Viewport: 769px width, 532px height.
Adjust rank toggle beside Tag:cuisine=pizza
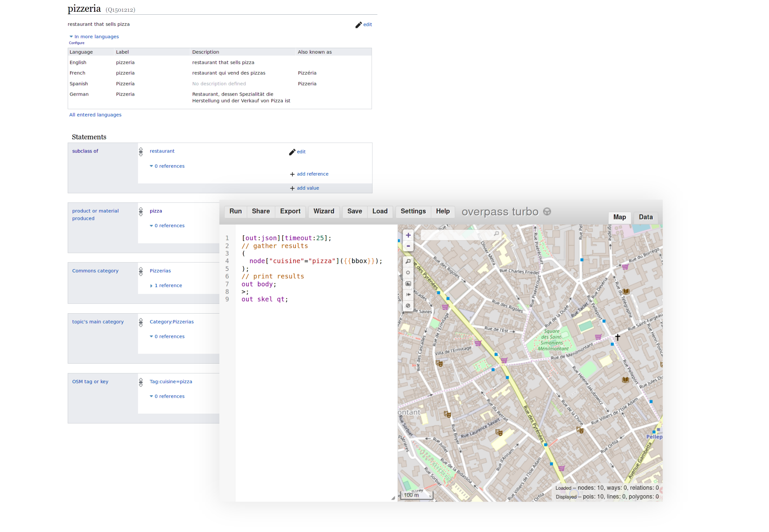[141, 382]
